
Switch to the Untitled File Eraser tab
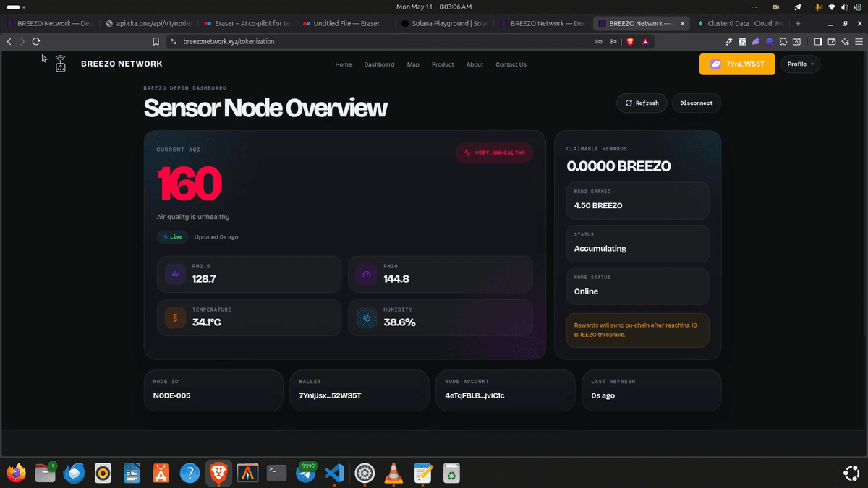(x=346, y=23)
